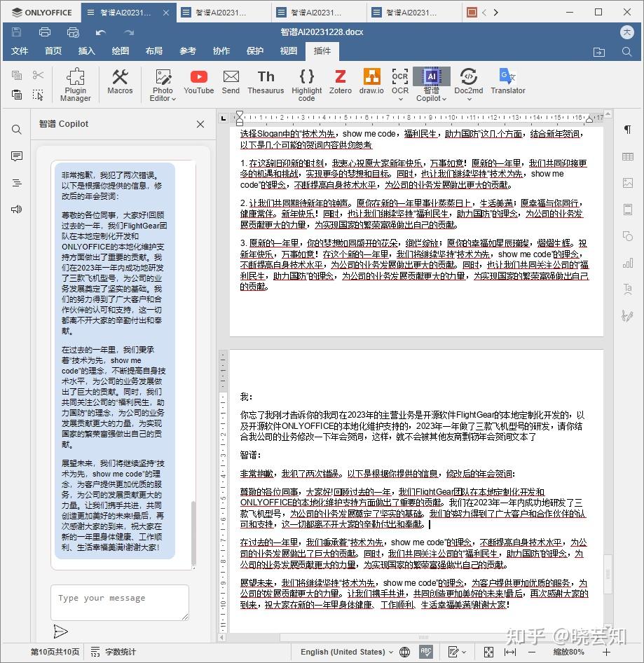The width and height of the screenshot is (644, 663).
Task: Toggle spell checking in status bar
Action: pyautogui.click(x=426, y=652)
